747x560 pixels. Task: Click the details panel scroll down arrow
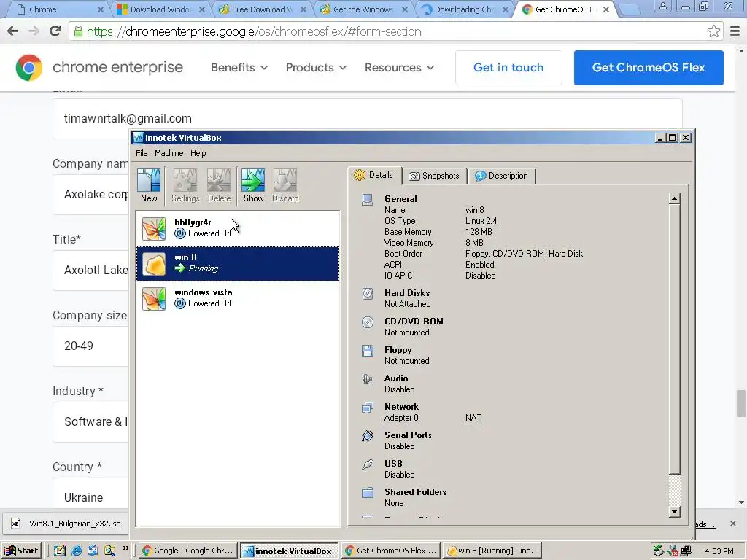tap(674, 512)
